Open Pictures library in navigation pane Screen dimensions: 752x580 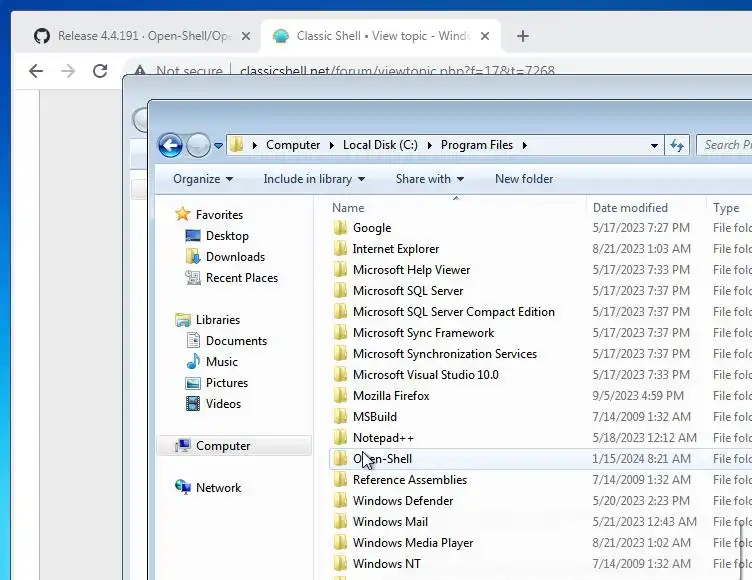(227, 383)
